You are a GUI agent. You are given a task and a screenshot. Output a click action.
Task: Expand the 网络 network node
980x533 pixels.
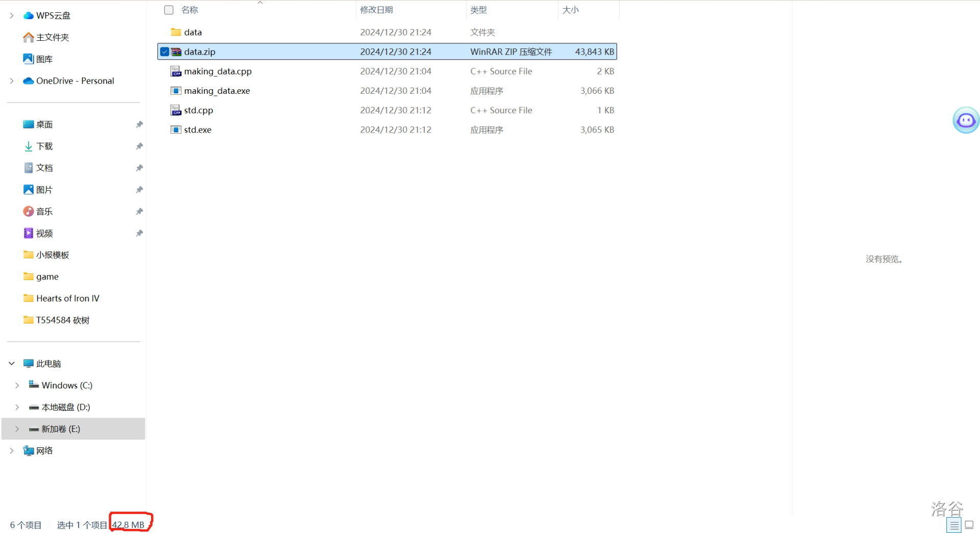pyautogui.click(x=12, y=450)
